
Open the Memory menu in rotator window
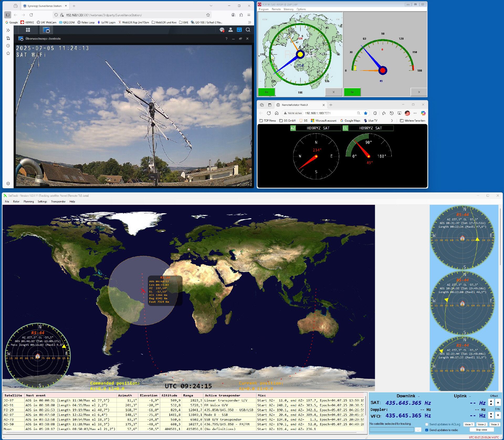[288, 9]
